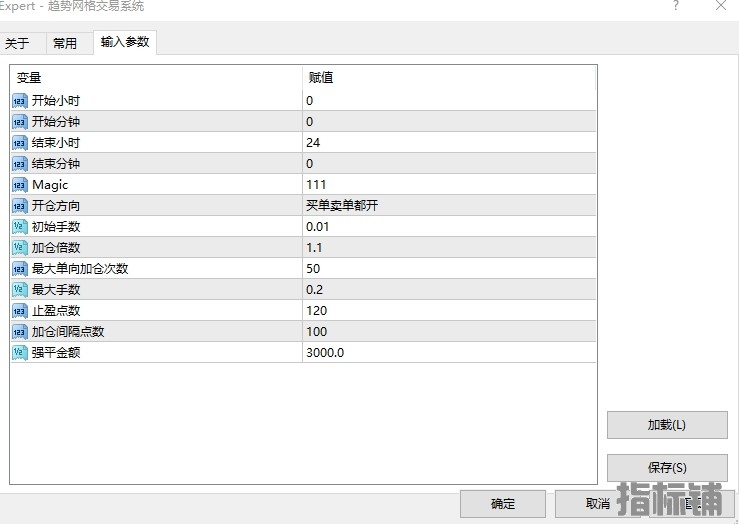The height and width of the screenshot is (524, 739).
Task: Select the Magic variable name
Action: click(50, 185)
